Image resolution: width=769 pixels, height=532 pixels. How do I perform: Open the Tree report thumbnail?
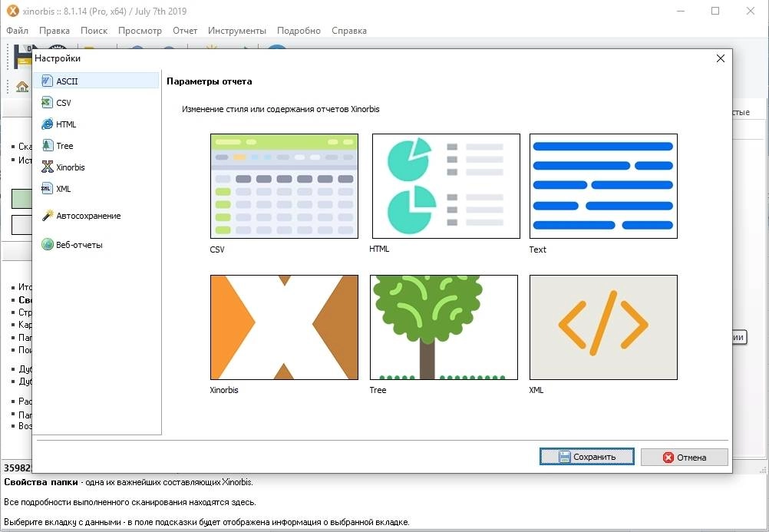coord(444,327)
